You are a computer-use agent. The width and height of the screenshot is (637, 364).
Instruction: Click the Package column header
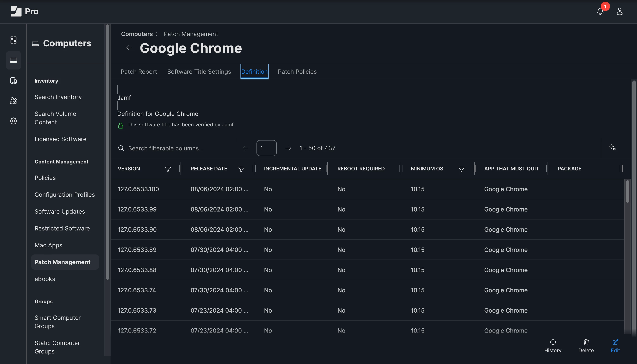click(x=570, y=169)
